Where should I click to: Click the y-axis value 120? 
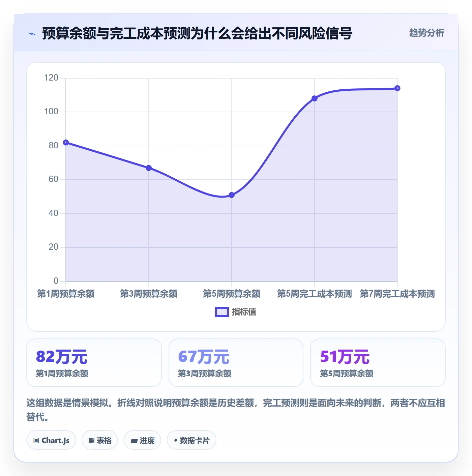click(x=51, y=78)
